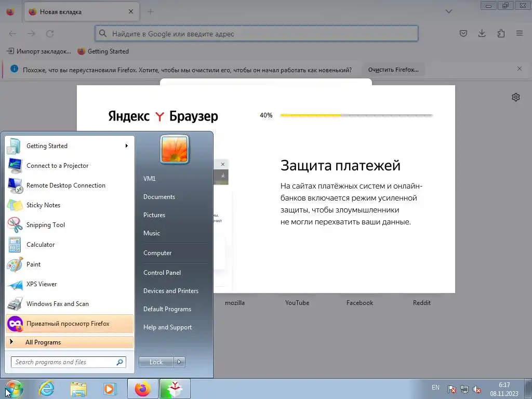Switch to the Yandex installer taskbar button
This screenshot has height=399, width=532.
tap(175, 389)
